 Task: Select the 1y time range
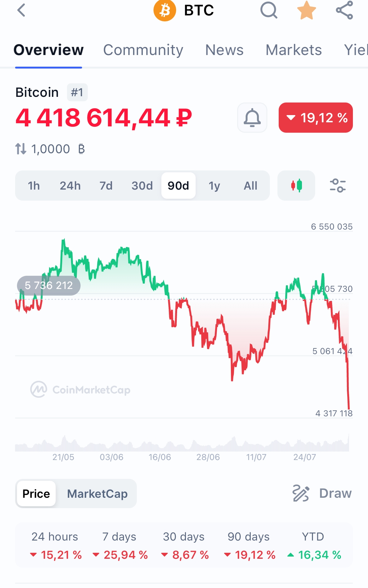coord(215,186)
